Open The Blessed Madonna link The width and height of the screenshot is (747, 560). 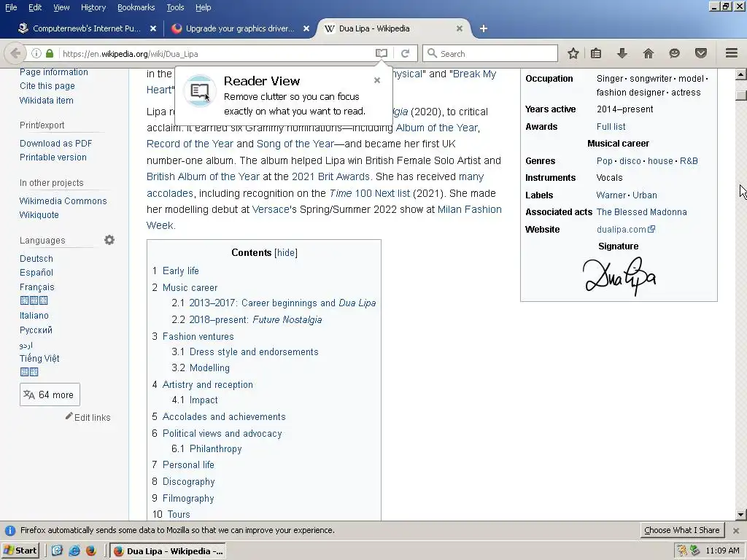coord(641,212)
